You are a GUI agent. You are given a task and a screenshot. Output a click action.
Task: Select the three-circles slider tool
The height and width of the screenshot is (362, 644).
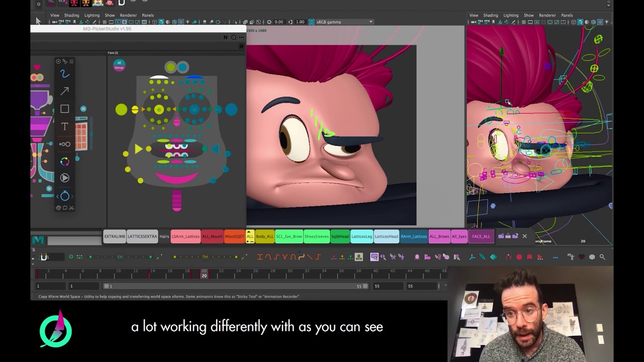64,144
